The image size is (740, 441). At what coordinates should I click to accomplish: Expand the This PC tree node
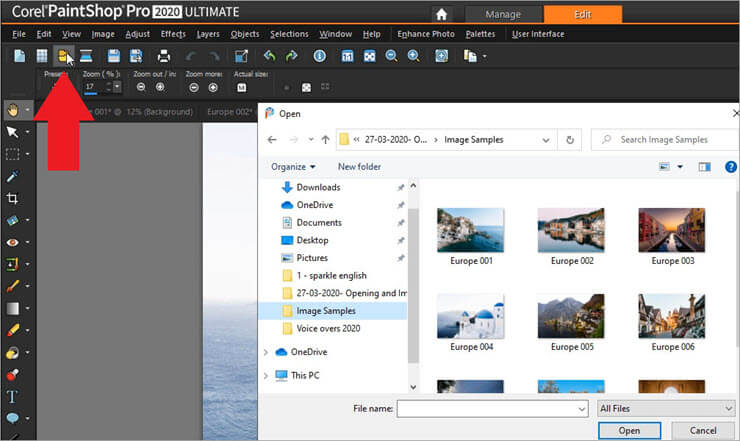coord(267,376)
